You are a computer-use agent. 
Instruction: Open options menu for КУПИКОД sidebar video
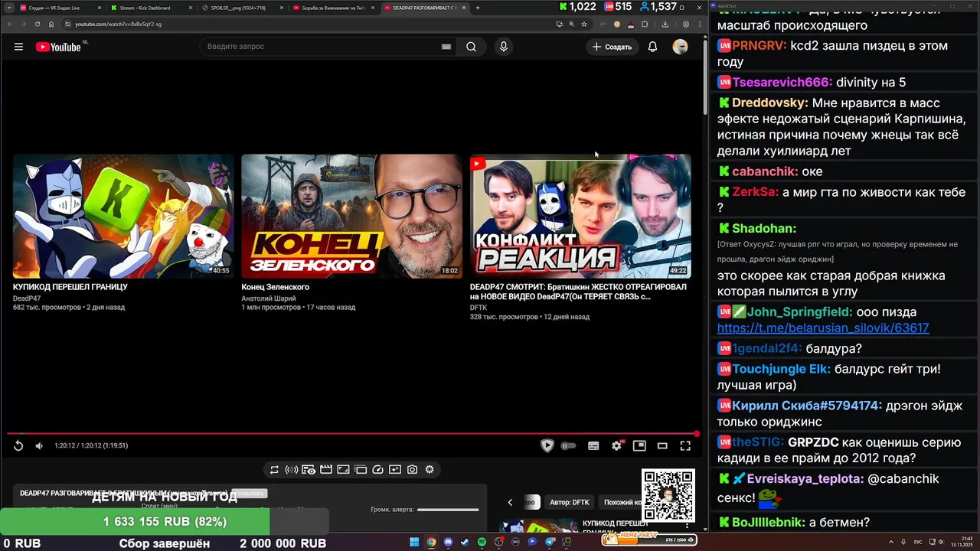pos(686,527)
